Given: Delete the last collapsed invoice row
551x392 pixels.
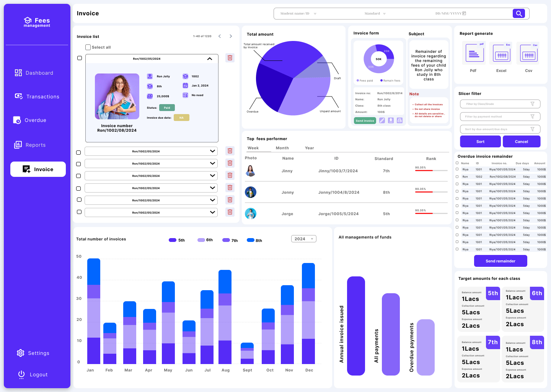Looking at the screenshot, I should coord(230,212).
